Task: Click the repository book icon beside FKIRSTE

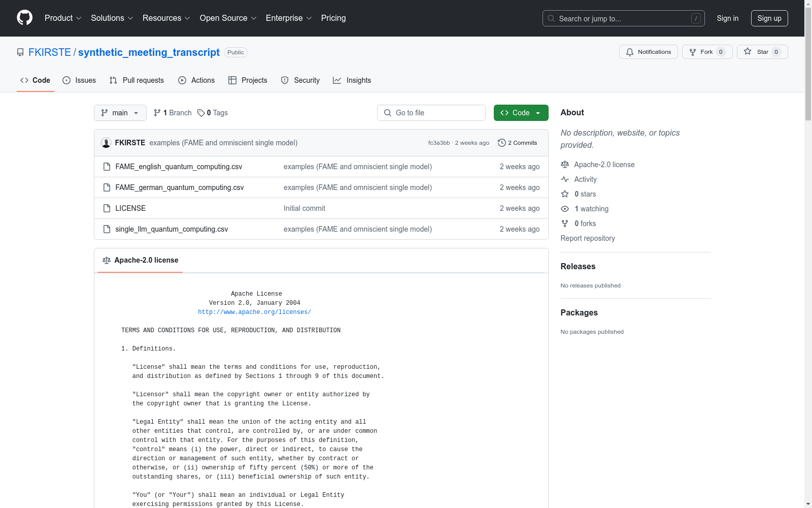Action: pyautogui.click(x=20, y=52)
